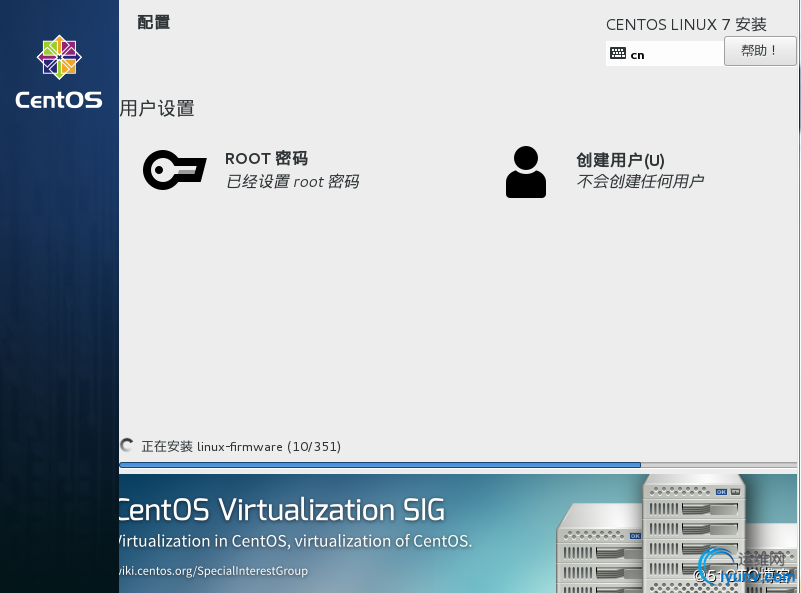
Task: Click the wiki.centos.org SpecialInterestGroup link
Action: [x=214, y=571]
